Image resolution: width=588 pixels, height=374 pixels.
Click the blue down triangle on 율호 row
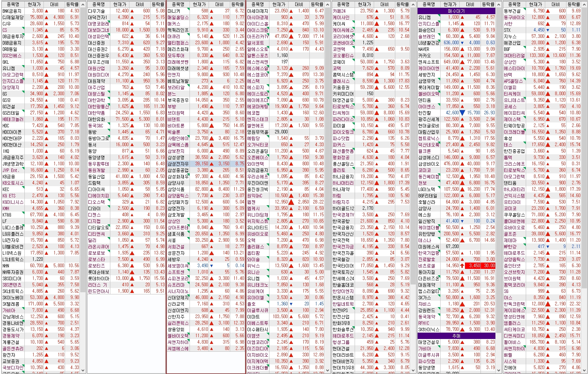pos(291,304)
